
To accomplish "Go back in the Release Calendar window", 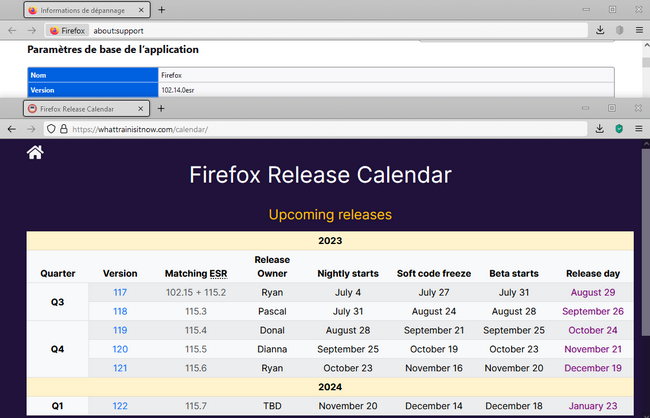I will (12, 129).
